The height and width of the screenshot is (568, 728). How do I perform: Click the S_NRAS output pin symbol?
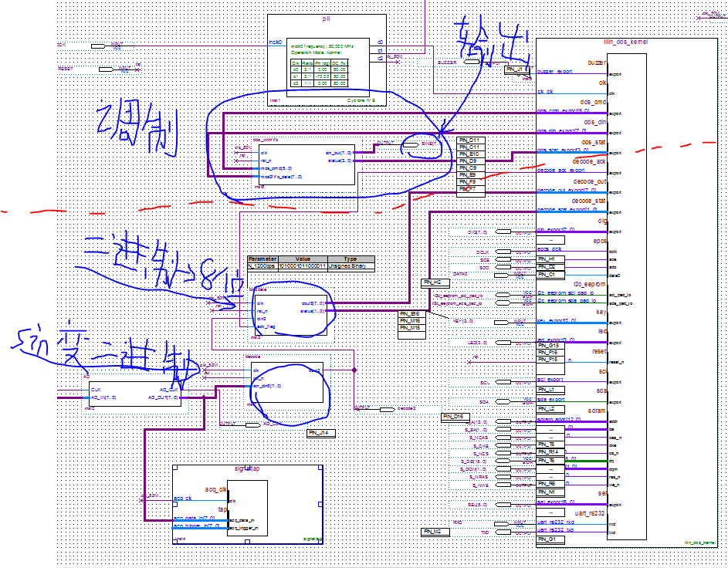[x=503, y=477]
